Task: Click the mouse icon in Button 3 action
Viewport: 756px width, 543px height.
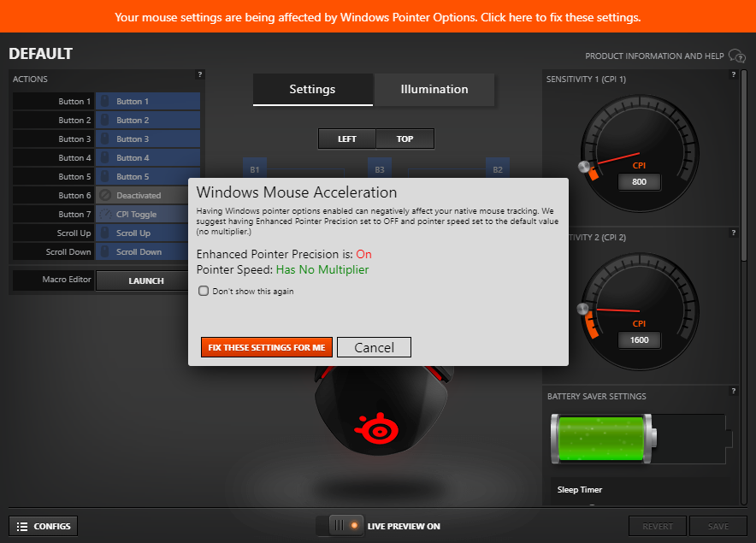Action: 104,139
